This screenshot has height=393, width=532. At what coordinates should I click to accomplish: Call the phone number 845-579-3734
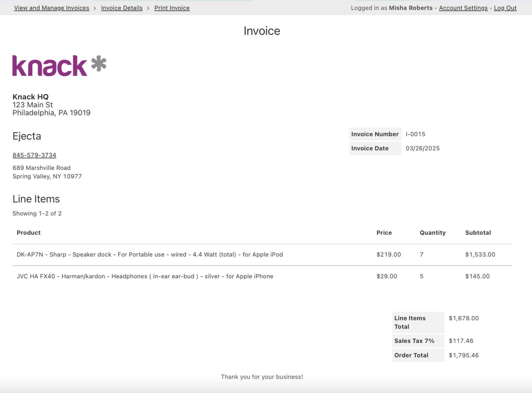[34, 155]
